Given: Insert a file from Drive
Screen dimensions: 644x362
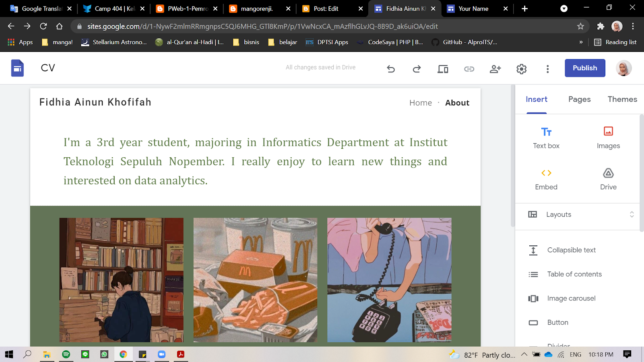Looking at the screenshot, I should [x=608, y=179].
